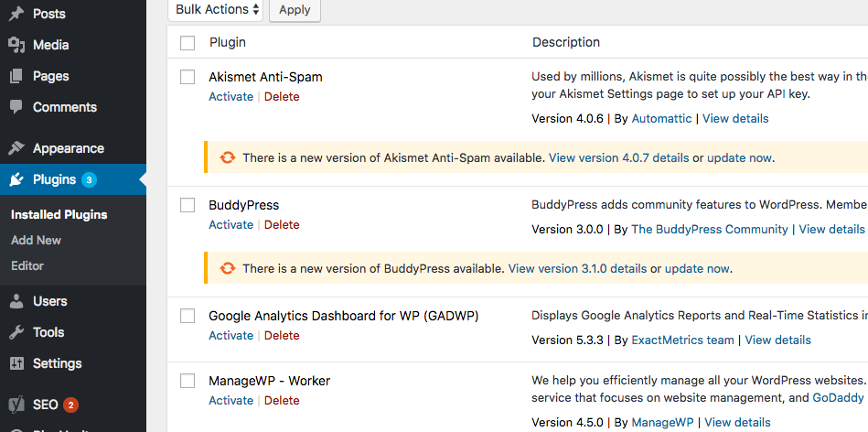Click the Description column header
Image resolution: width=868 pixels, height=432 pixels.
(x=566, y=43)
